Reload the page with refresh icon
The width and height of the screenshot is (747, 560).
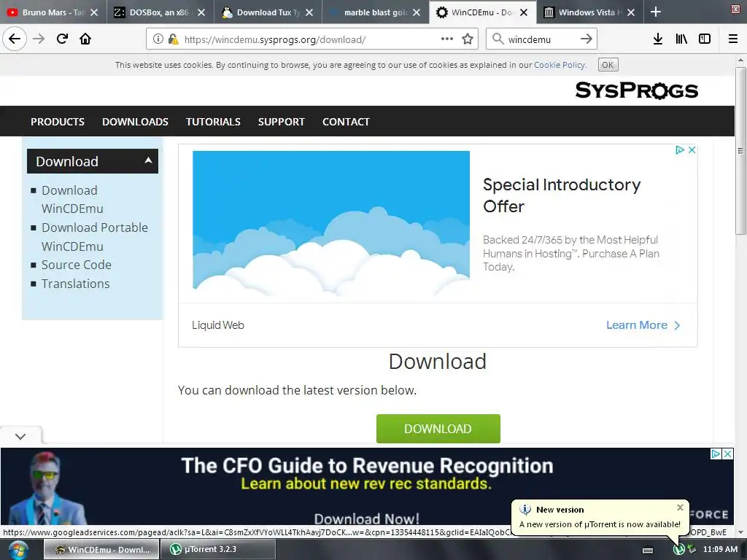62,39
